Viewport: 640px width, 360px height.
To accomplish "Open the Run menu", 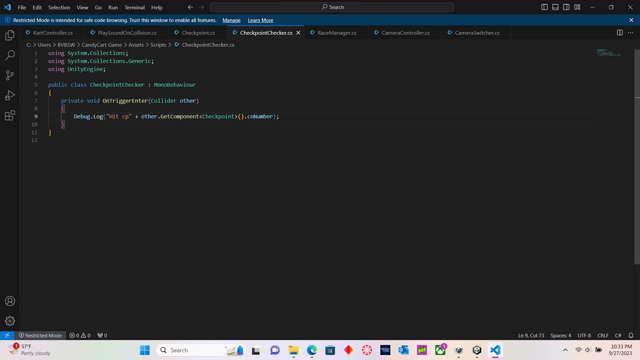I will point(113,7).
